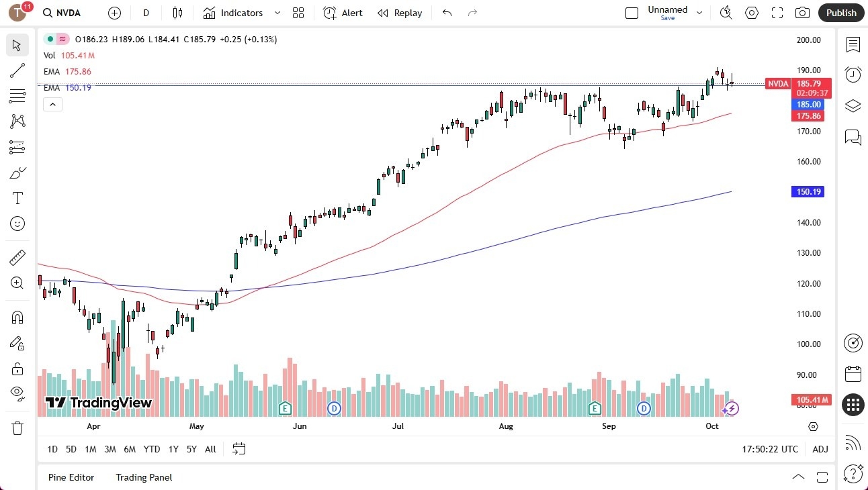Enable magnet mode snapping
Screen dimensions: 868x490
(17, 317)
